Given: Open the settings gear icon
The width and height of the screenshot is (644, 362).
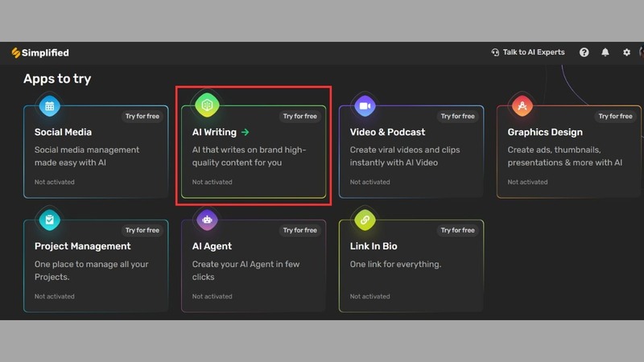Looking at the screenshot, I should 626,52.
